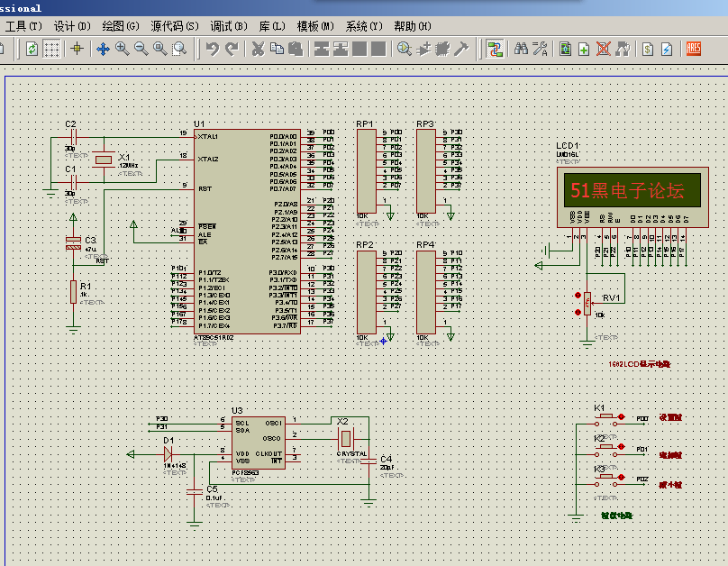Screen dimensions: 728x566
Task: Open the 调试(B) debug menu
Action: coord(229,26)
